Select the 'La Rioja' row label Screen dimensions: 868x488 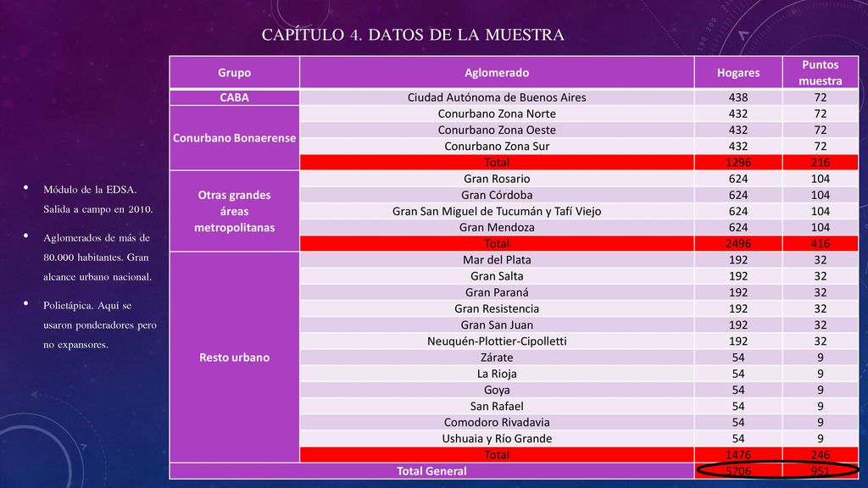pos(497,374)
